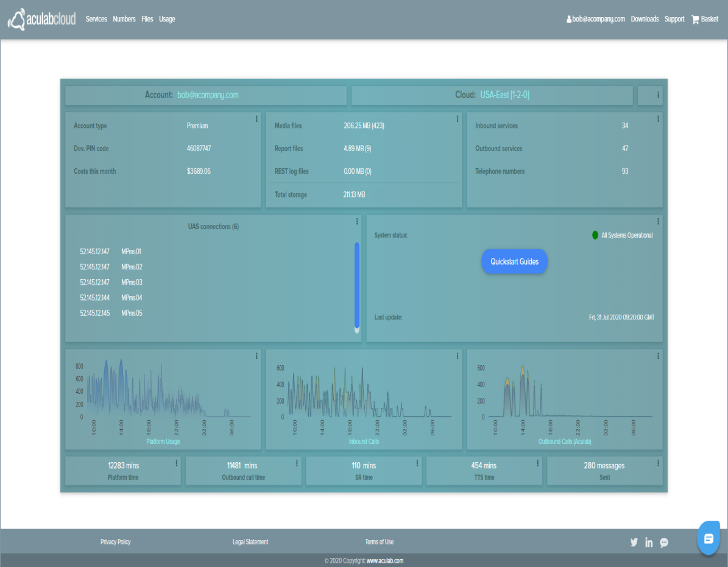Open the Twitter icon in footer
This screenshot has width=728, height=567.
[x=634, y=542]
